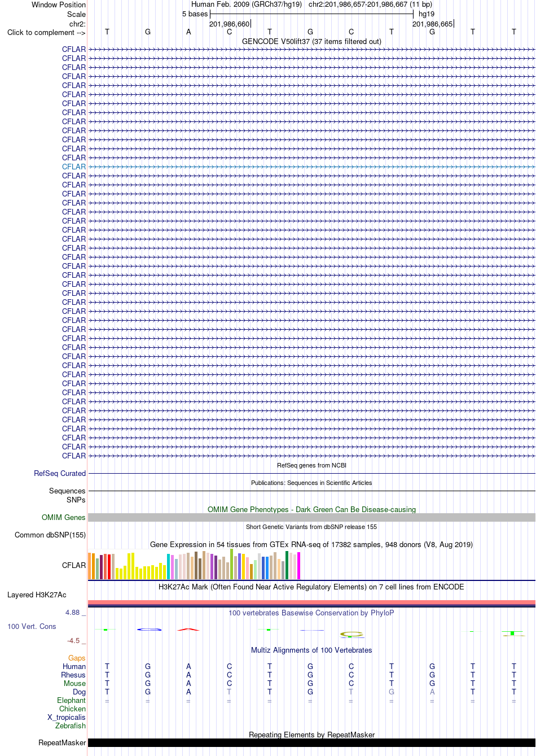
Task: Click the orange Gaps label
Action: (77, 658)
